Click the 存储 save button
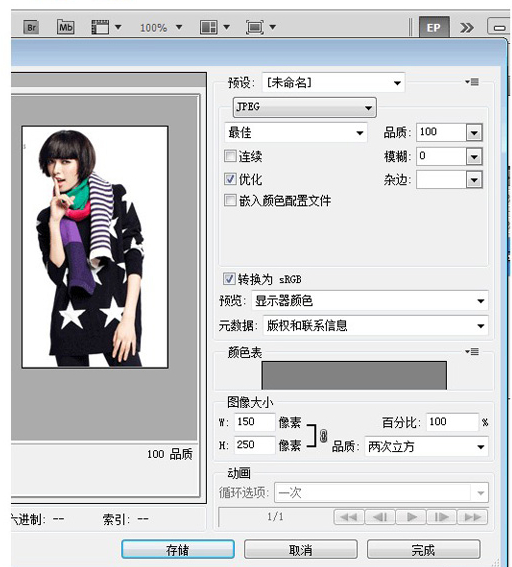Image resolution: width=512 pixels, height=567 pixels. (178, 550)
